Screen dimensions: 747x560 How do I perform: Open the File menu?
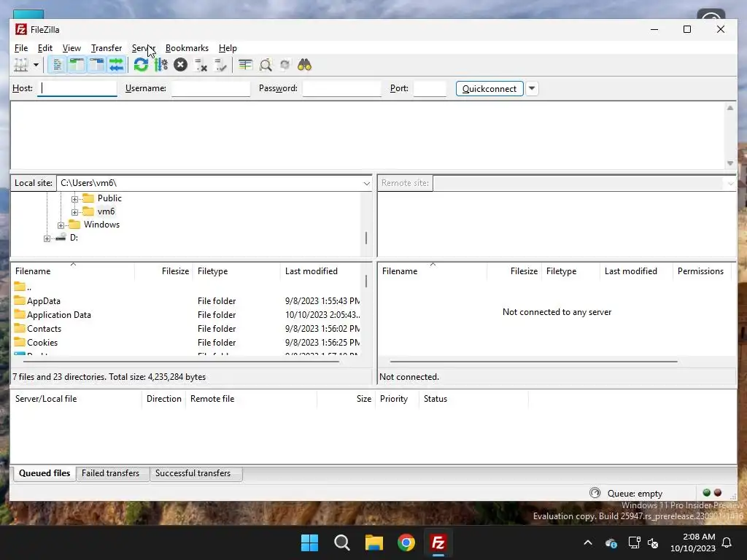[21, 48]
